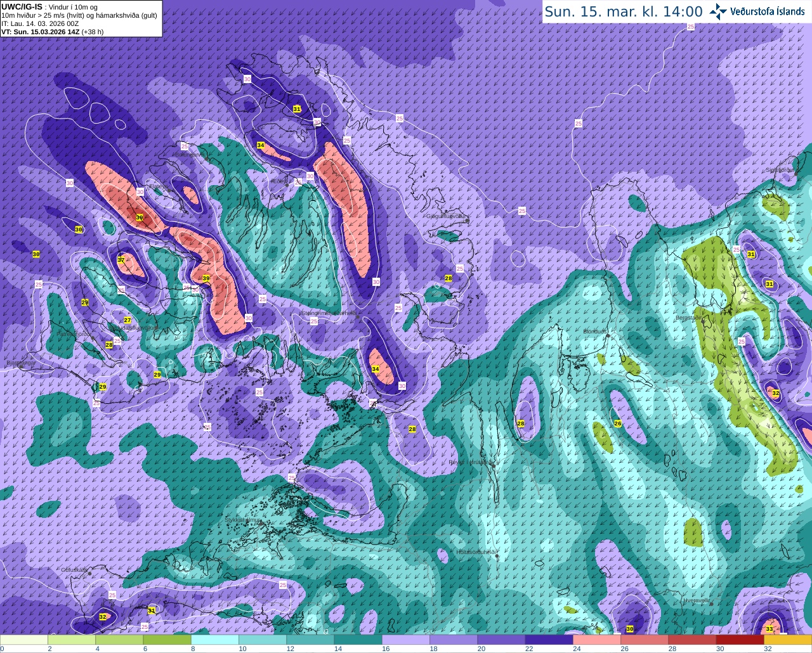Click the 39 gust value beside Flateyri
812x653 pixels.
pyautogui.click(x=140, y=217)
